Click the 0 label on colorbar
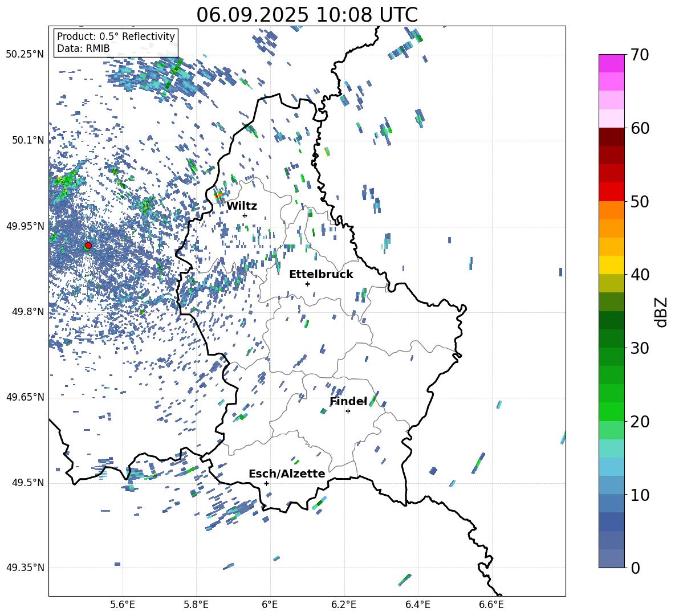675x616 pixels. [635, 568]
